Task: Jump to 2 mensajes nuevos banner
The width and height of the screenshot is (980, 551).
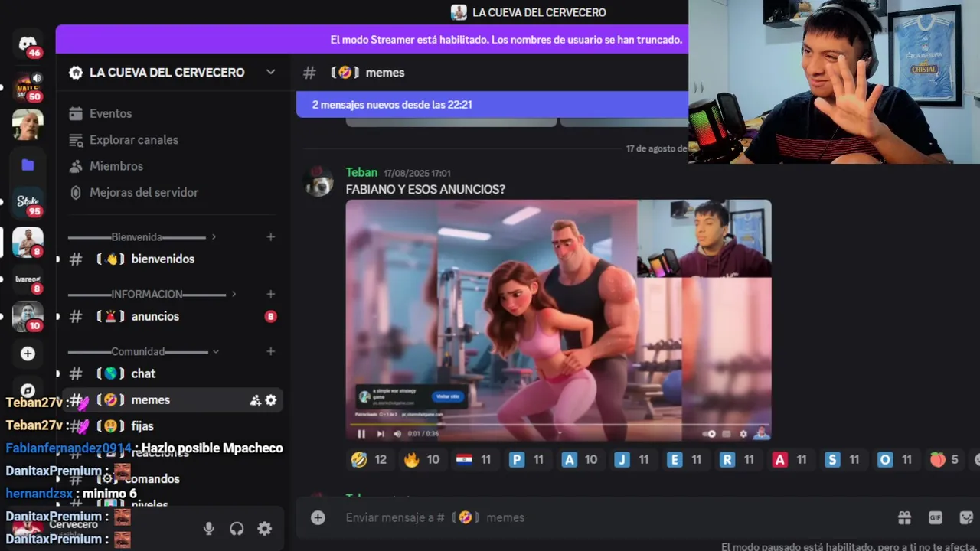Action: coord(492,105)
